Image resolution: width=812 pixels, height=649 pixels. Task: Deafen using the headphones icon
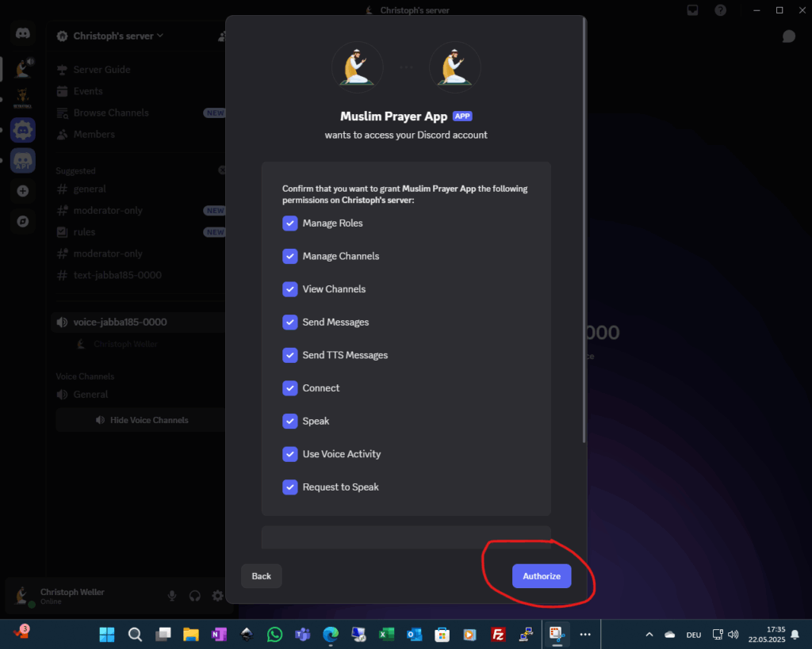coord(195,596)
